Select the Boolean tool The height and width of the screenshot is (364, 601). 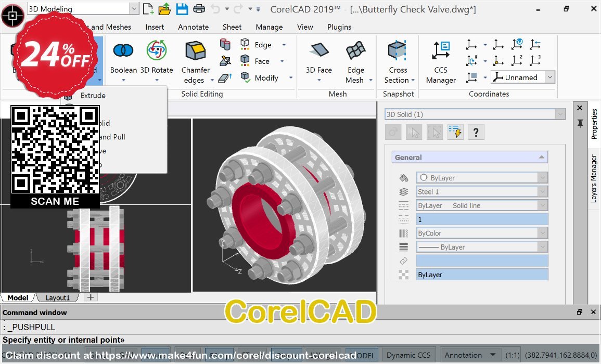click(123, 57)
